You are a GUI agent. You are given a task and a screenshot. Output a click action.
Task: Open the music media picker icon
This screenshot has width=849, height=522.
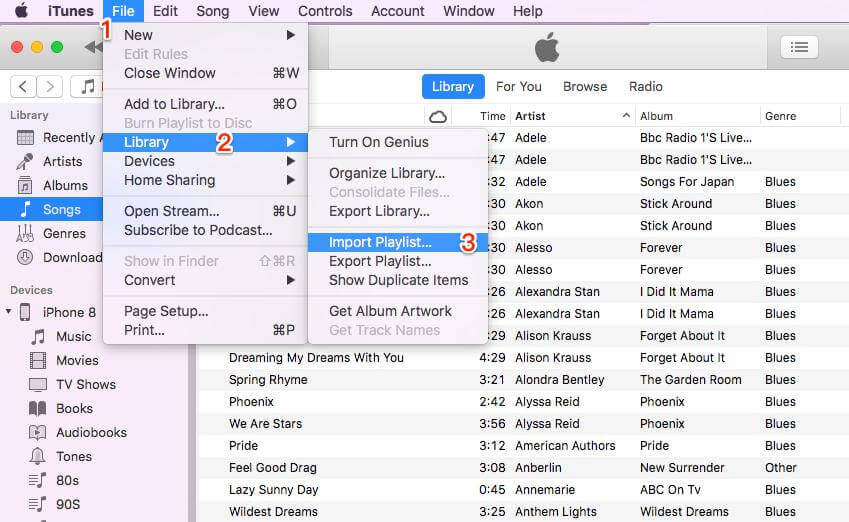click(x=87, y=87)
